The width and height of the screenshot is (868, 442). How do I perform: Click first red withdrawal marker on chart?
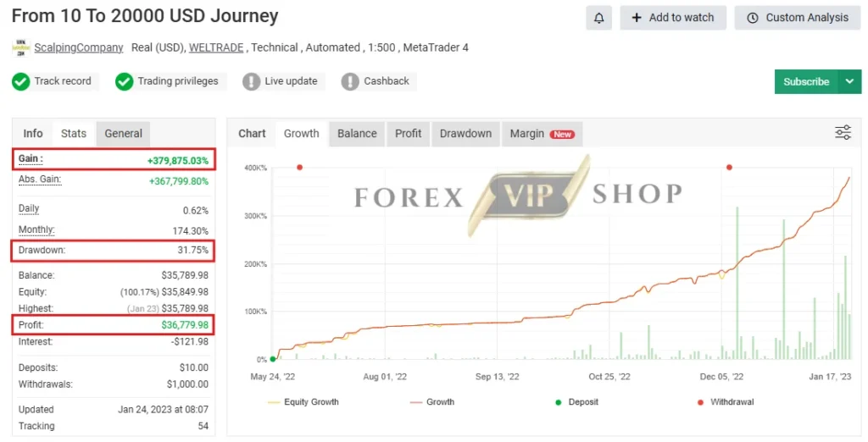point(299,167)
